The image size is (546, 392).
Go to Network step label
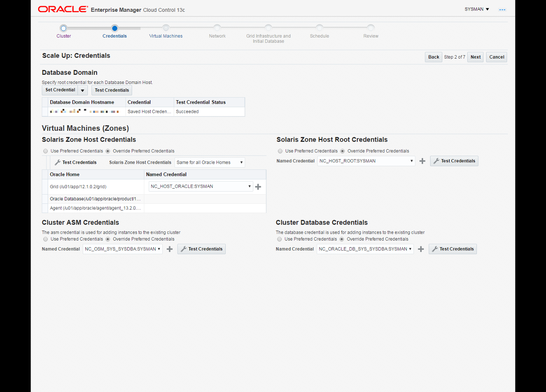pyautogui.click(x=217, y=36)
